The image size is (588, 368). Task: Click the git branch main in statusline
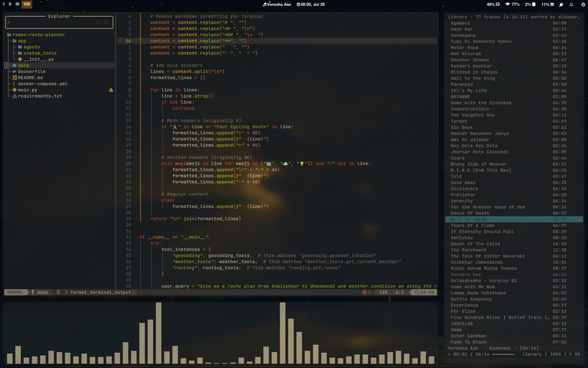click(40, 292)
